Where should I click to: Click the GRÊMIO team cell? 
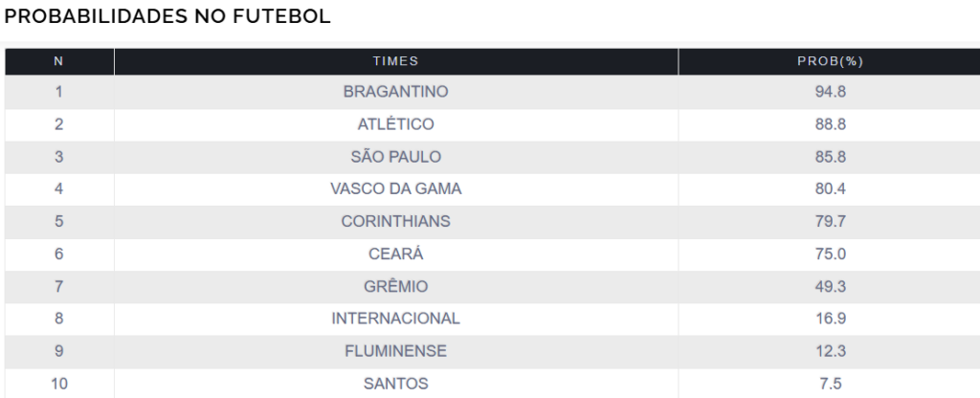click(x=395, y=287)
